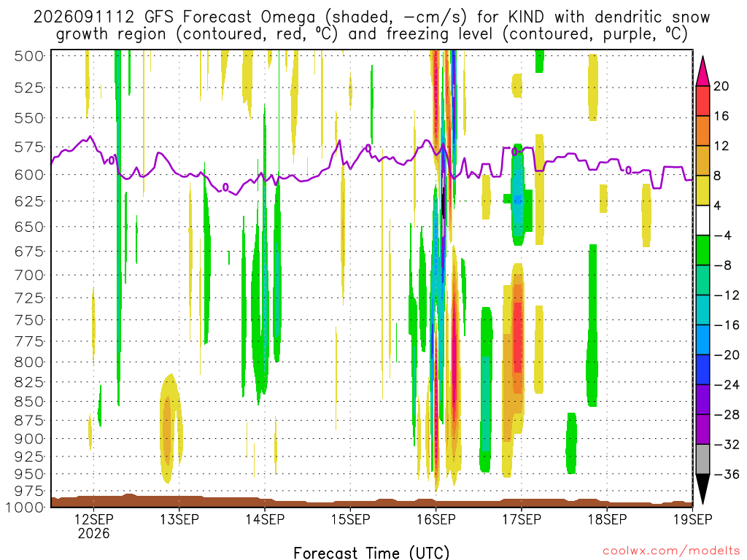Click the chart title mentioning KIND
The width and height of the screenshot is (747, 560).
click(371, 26)
